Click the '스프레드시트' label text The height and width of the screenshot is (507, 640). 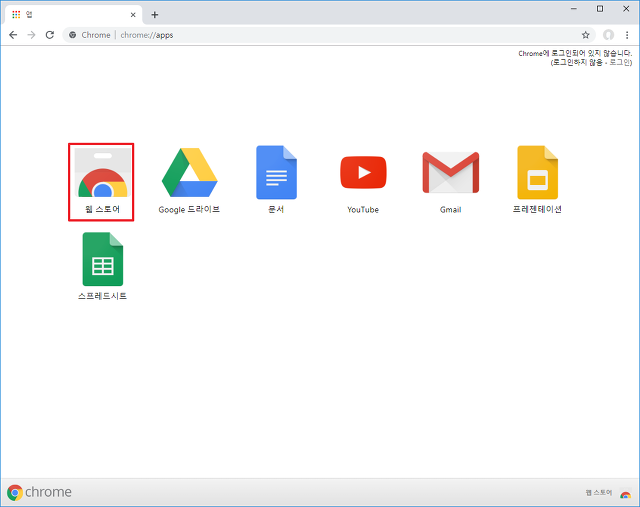click(103, 296)
